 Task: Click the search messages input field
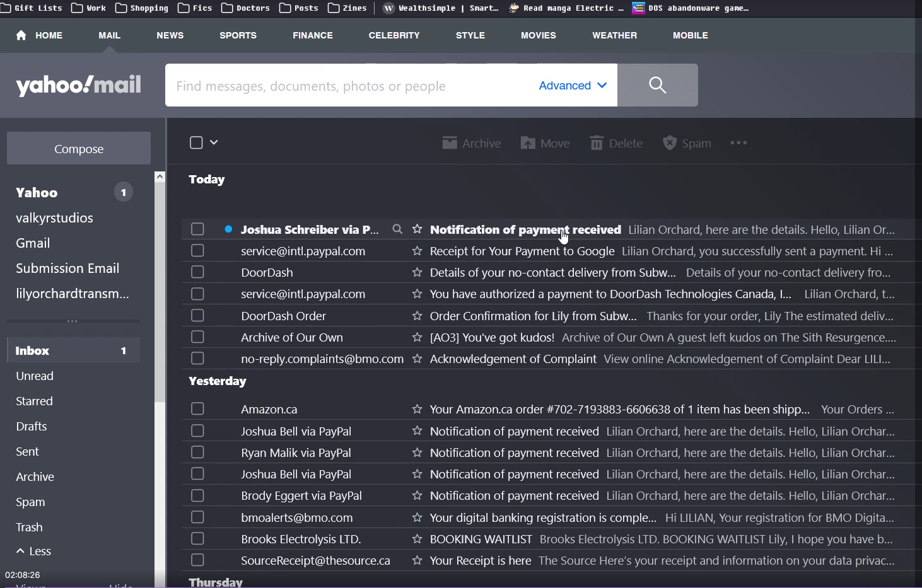click(350, 85)
